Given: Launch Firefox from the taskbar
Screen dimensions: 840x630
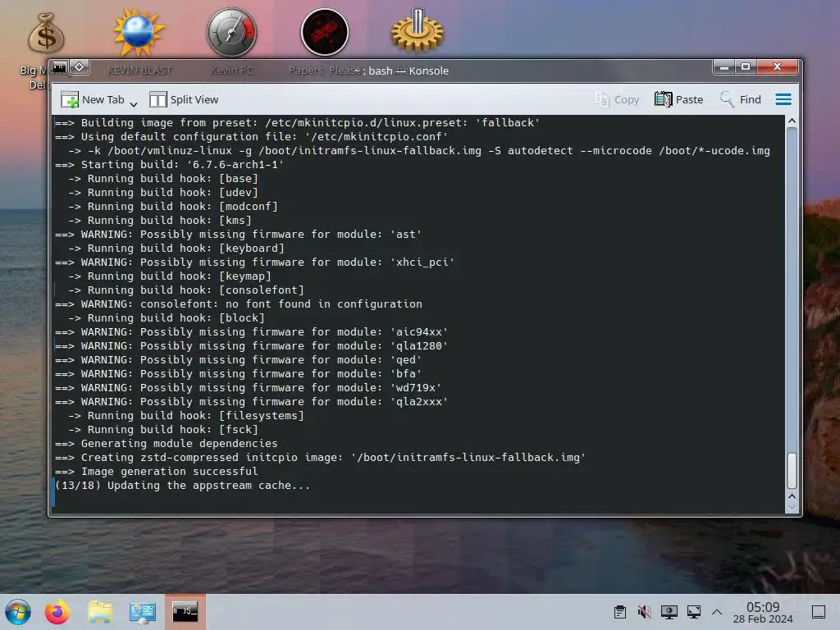Looking at the screenshot, I should pos(57,612).
